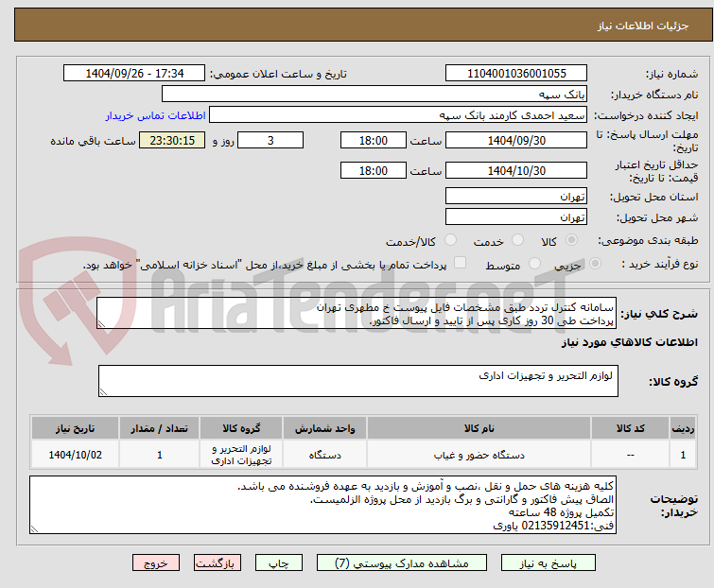Viewport: 714px width, 588px height.
Task: Click the شهر محل تحویل field تهران
Action: 516,217
